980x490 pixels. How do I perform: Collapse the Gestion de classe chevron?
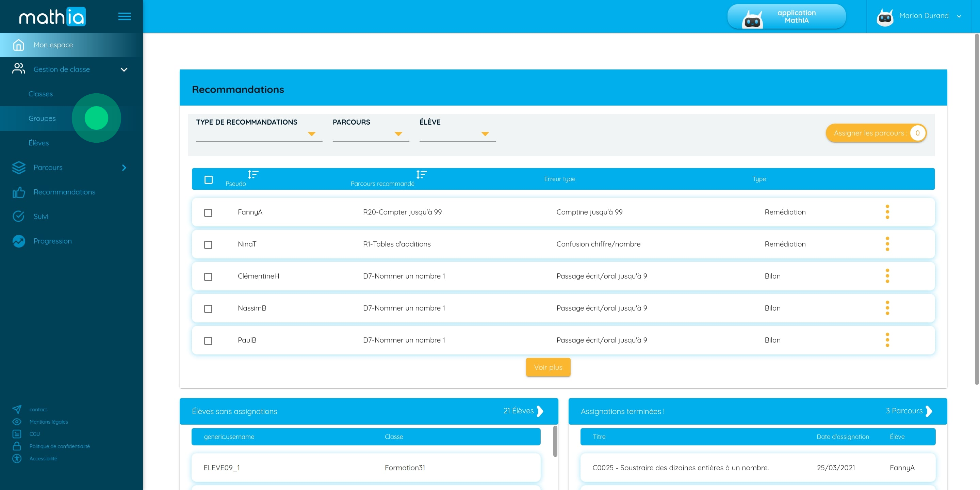tap(124, 70)
